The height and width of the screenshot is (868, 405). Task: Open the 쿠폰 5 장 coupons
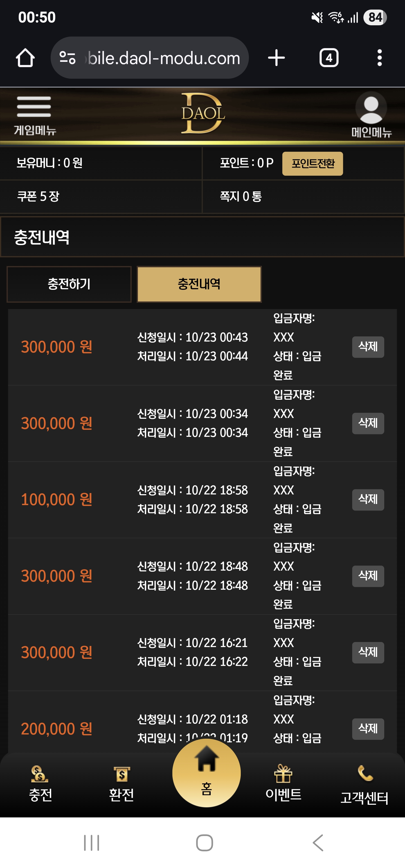[38, 196]
